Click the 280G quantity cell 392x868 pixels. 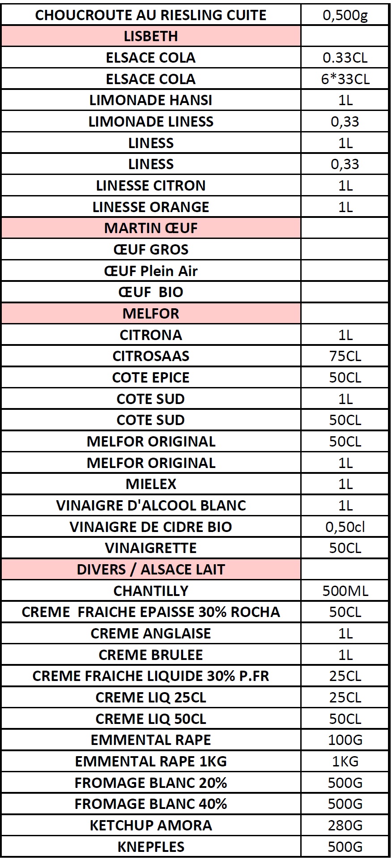[345, 825]
